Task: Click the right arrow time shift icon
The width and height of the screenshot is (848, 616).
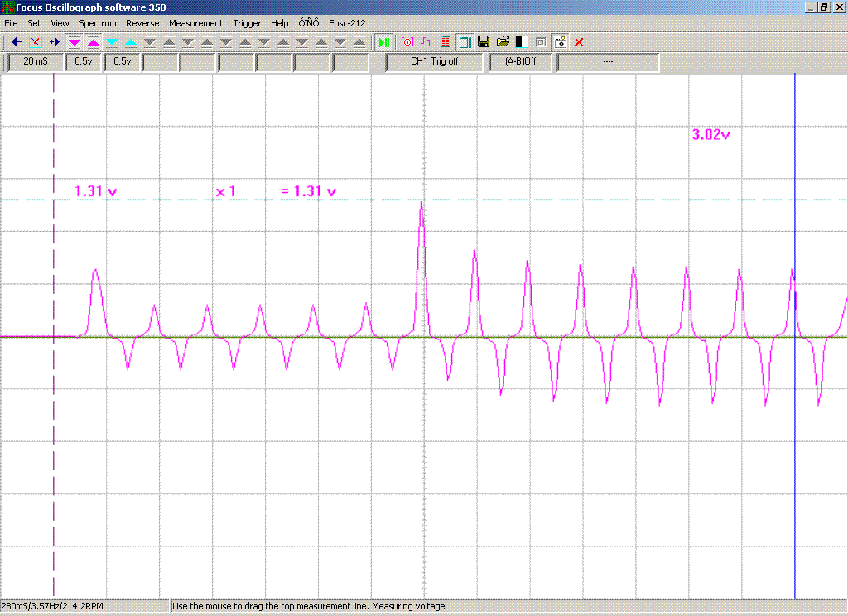Action: pos(55,41)
